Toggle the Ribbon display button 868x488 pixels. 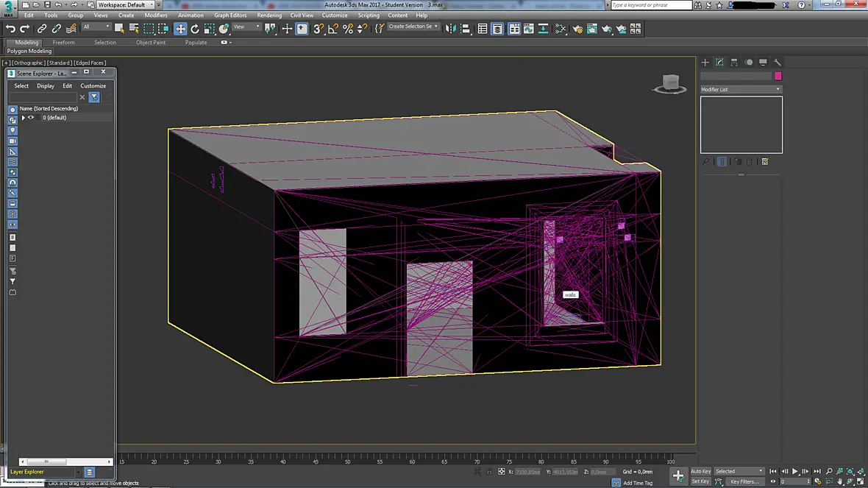[x=514, y=29]
